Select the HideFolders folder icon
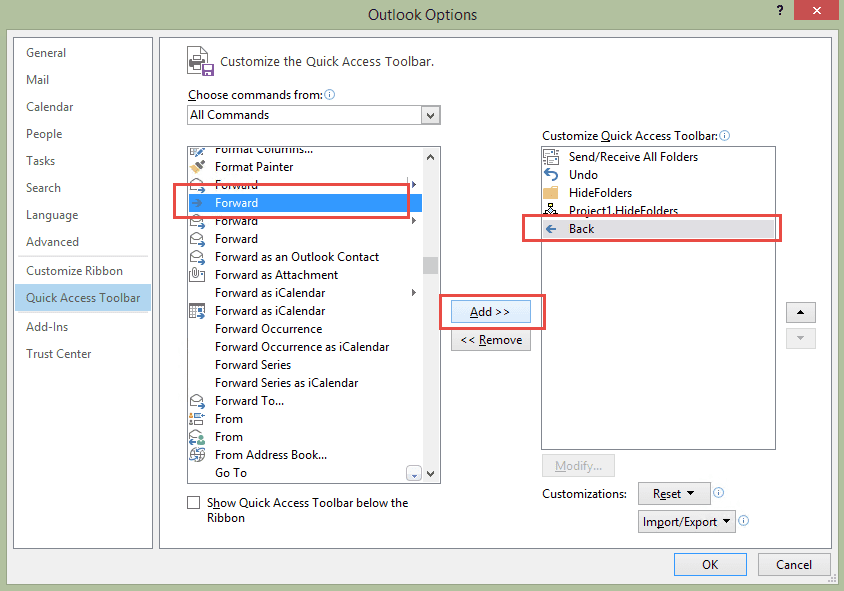 coord(551,193)
